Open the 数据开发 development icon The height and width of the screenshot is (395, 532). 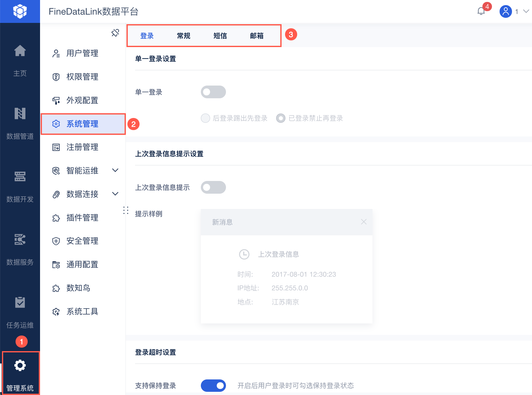20,176
